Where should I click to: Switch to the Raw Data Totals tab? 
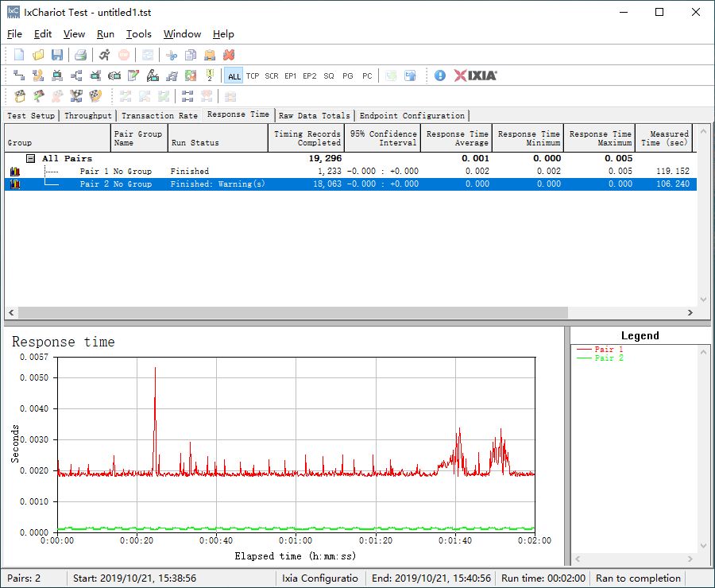(x=314, y=116)
